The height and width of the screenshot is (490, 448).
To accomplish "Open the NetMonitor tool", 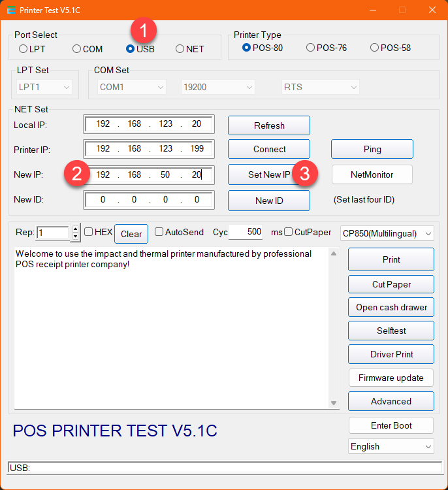I will pyautogui.click(x=372, y=174).
